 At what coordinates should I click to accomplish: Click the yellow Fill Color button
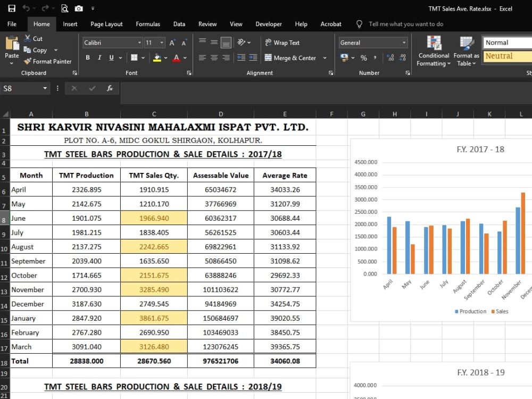click(157, 57)
